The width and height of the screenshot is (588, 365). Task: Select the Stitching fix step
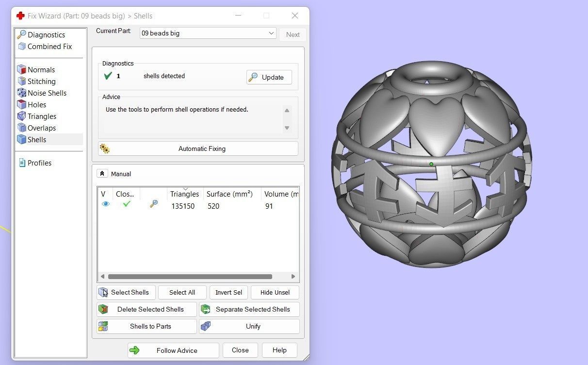click(x=41, y=82)
